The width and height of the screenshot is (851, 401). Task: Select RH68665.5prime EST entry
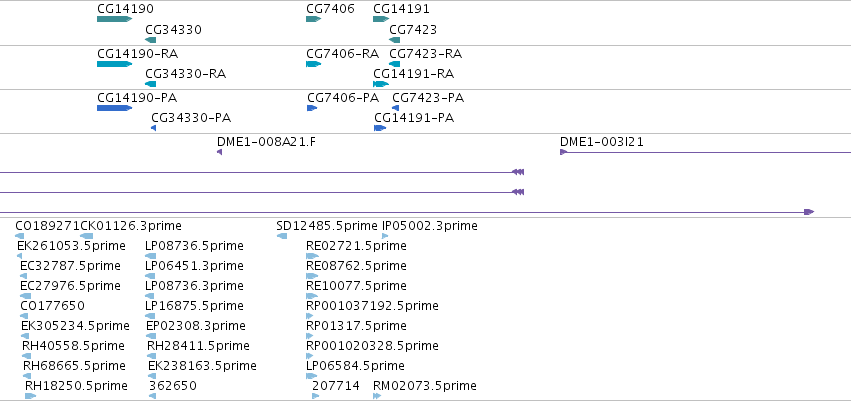[74, 366]
